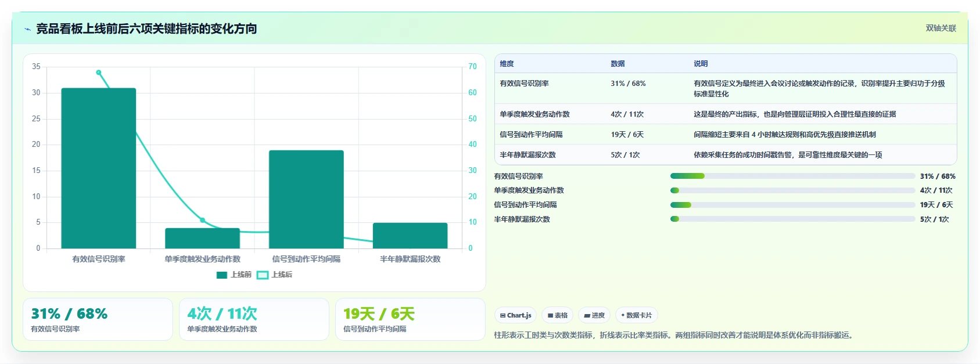This screenshot has width=980, height=364.
Task: Click the description starting with 依赖采集任务的成功时间戳告警
Action: pyautogui.click(x=788, y=155)
